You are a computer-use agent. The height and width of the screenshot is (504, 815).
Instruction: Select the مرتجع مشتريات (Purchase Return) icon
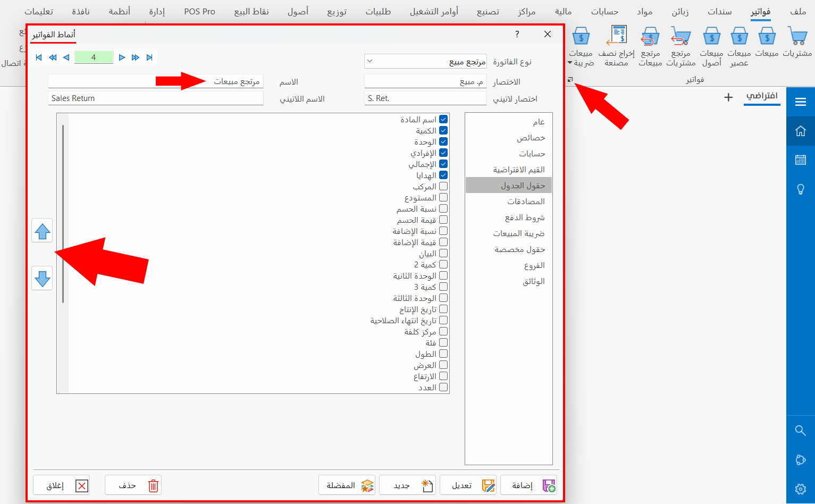[x=681, y=43]
